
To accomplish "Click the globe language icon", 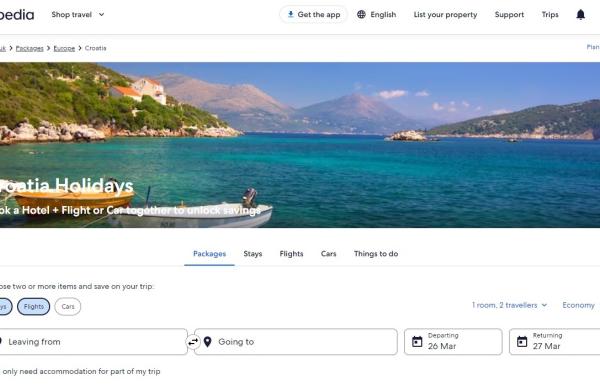I will tap(361, 15).
